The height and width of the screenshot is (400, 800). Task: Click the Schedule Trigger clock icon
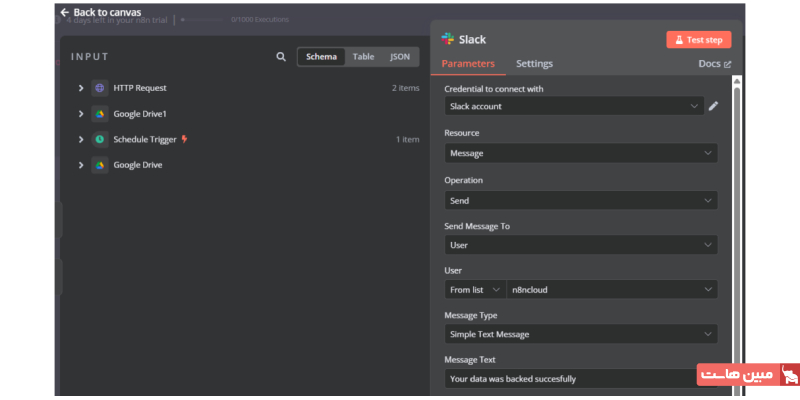[x=100, y=140]
